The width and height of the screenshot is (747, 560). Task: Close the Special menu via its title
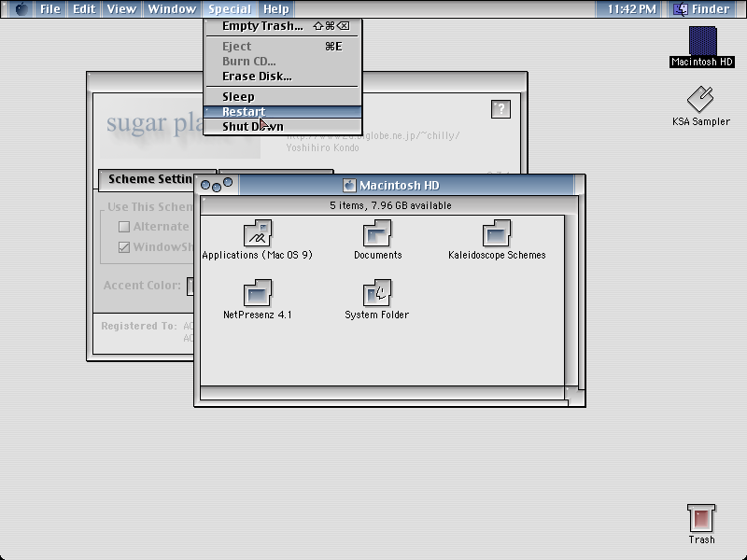pos(230,9)
